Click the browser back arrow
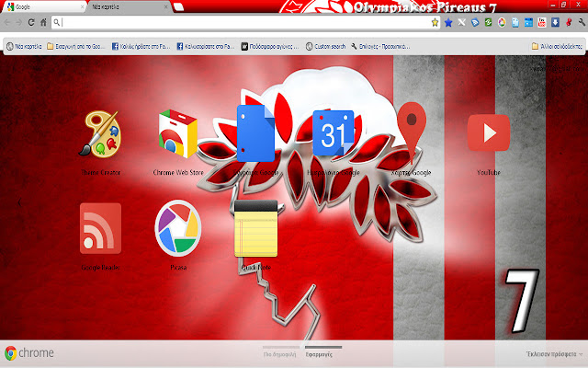 tap(7, 22)
